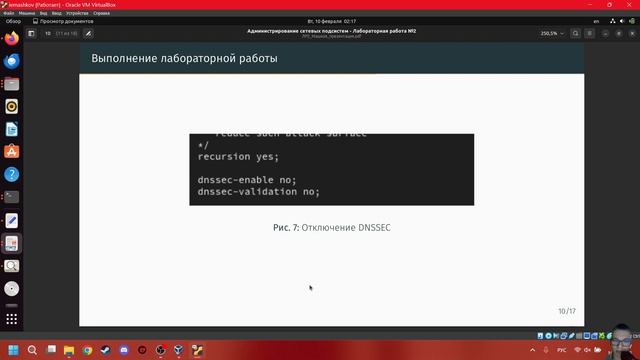Launch Firefox from the Ubuntu dock
Screen dimensions: 640x360
pos(11,39)
